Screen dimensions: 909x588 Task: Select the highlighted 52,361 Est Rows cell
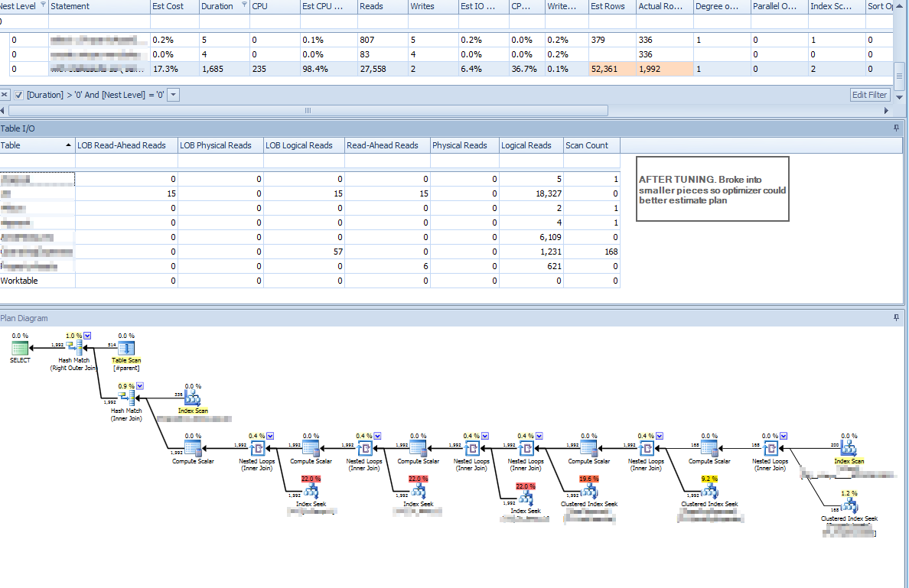tap(612, 68)
